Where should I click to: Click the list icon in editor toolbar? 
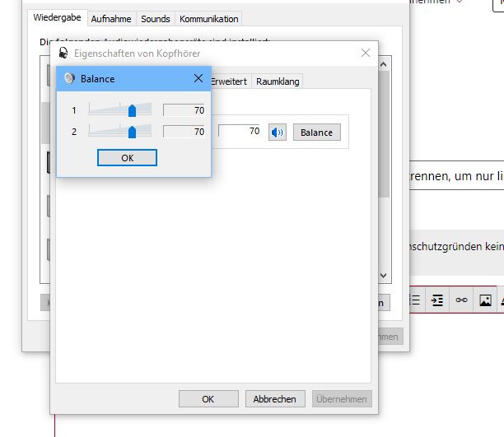(416, 300)
